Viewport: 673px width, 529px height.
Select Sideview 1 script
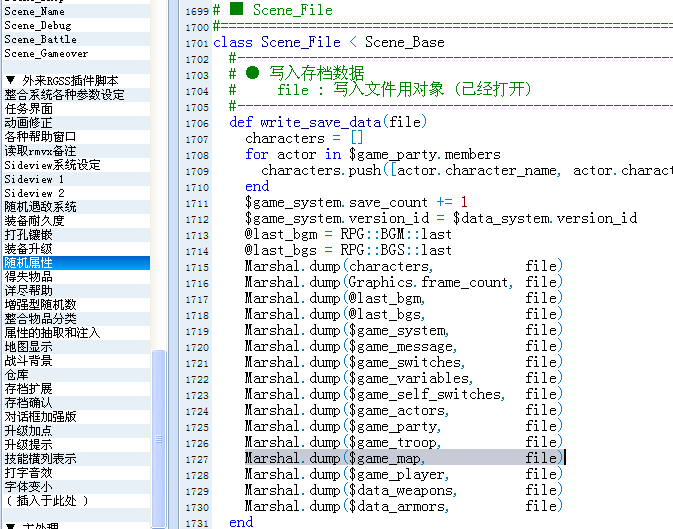pyautogui.click(x=76, y=179)
